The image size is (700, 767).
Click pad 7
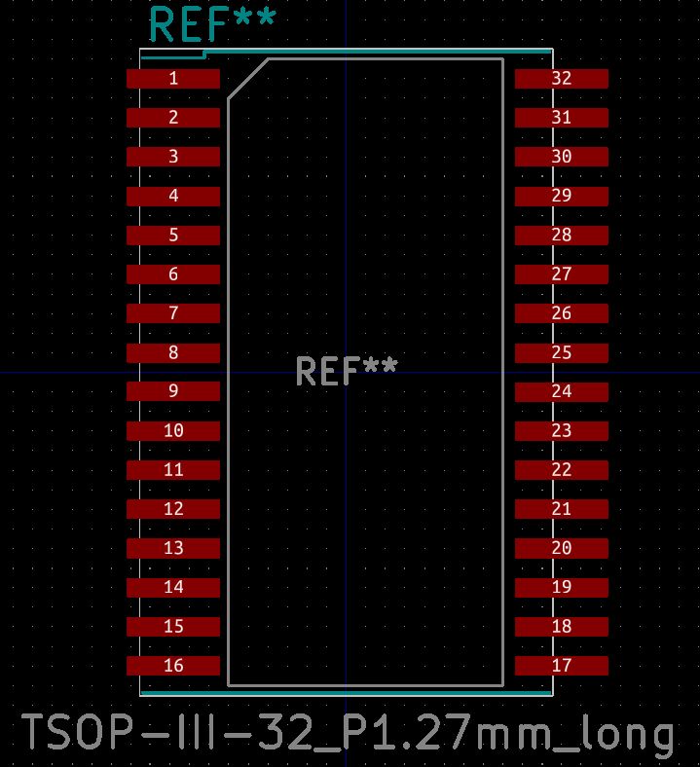click(173, 313)
